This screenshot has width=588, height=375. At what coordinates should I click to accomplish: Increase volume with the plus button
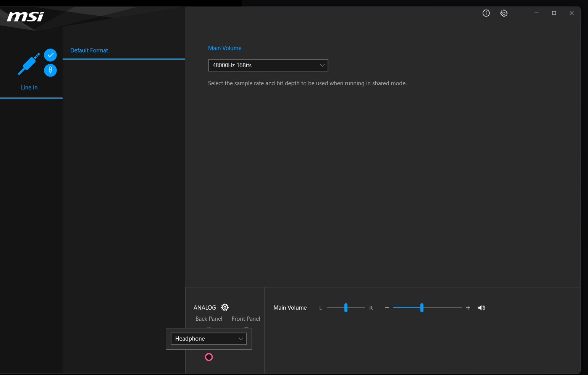pyautogui.click(x=468, y=308)
